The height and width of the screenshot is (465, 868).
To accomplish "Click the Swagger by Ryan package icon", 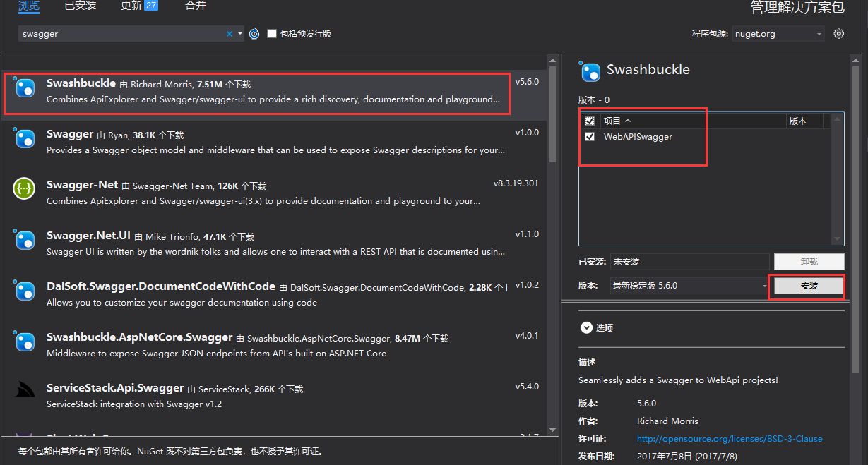I will [25, 139].
